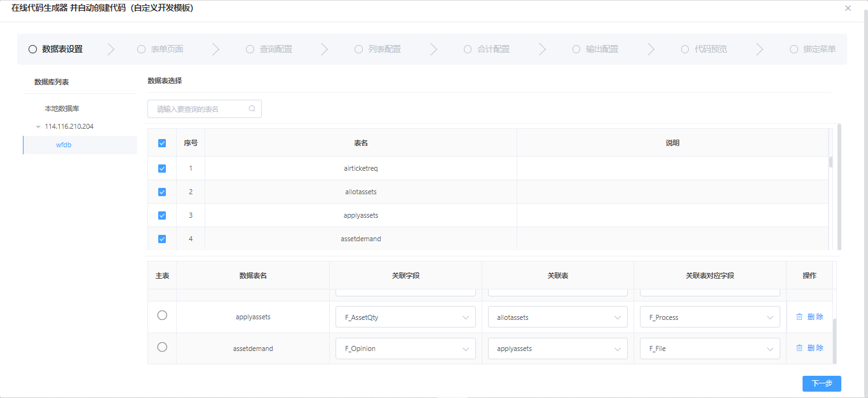
Task: Click the step circle icon for 代码预览
Action: click(685, 49)
